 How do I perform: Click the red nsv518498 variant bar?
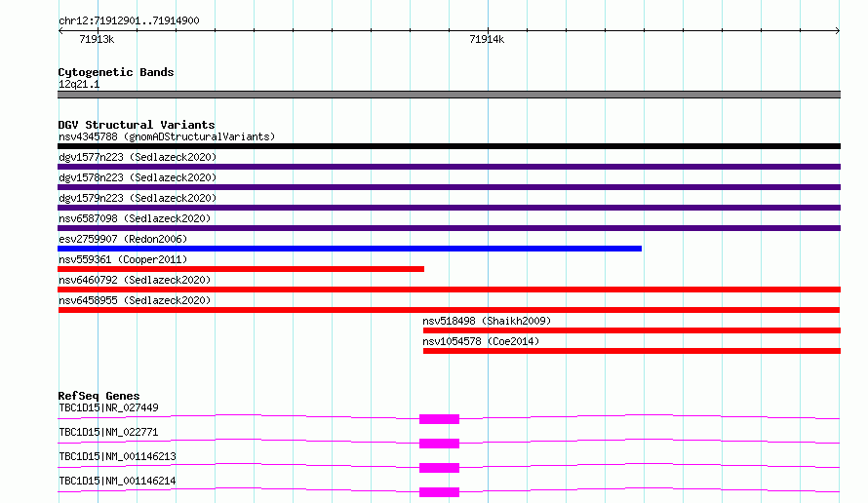tap(632, 330)
